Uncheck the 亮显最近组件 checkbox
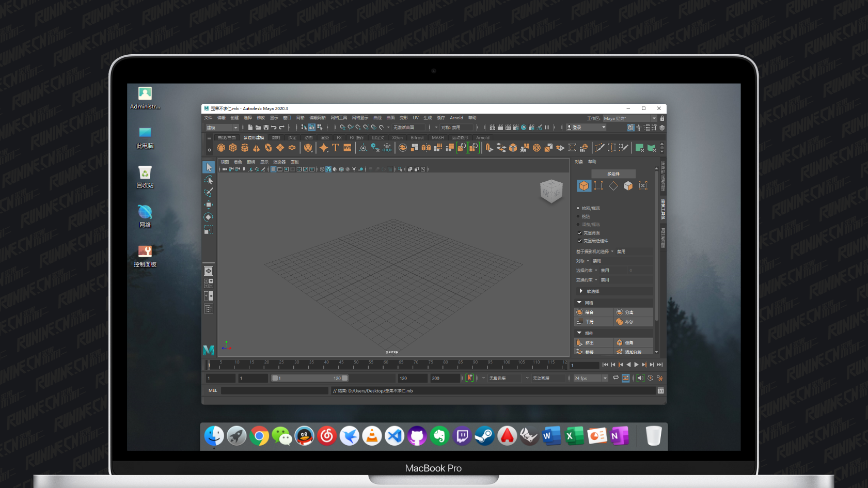This screenshot has height=488, width=868. [580, 240]
